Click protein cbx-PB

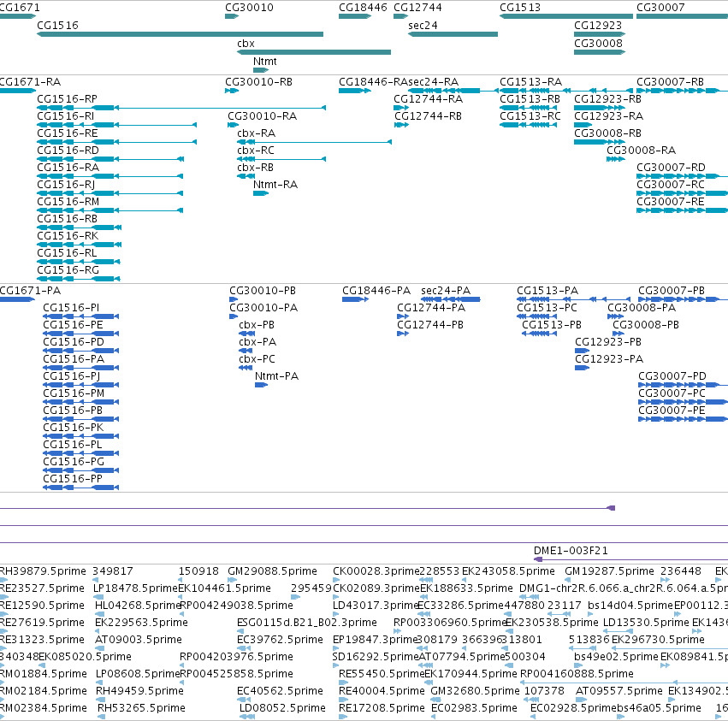pyautogui.click(x=257, y=325)
